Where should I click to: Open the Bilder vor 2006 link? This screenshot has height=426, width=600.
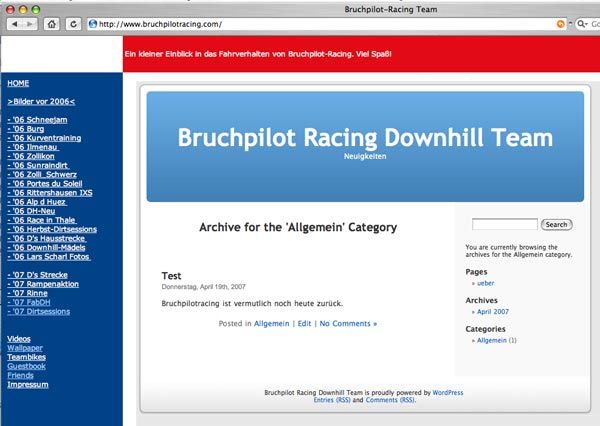point(41,101)
